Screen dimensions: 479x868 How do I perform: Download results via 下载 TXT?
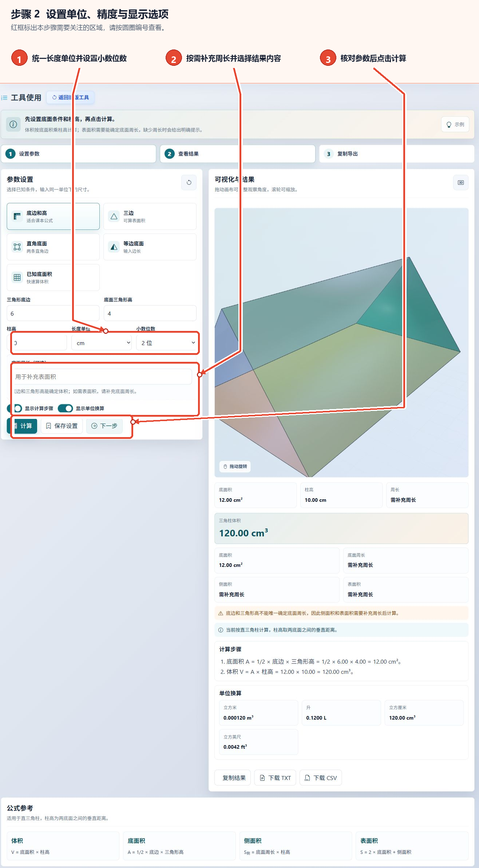coord(275,778)
